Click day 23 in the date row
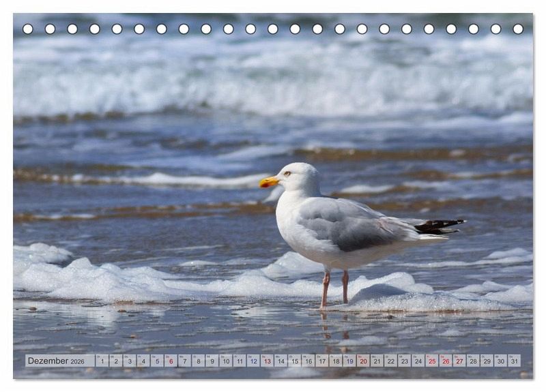This screenshot has width=546, height=392. [405, 361]
